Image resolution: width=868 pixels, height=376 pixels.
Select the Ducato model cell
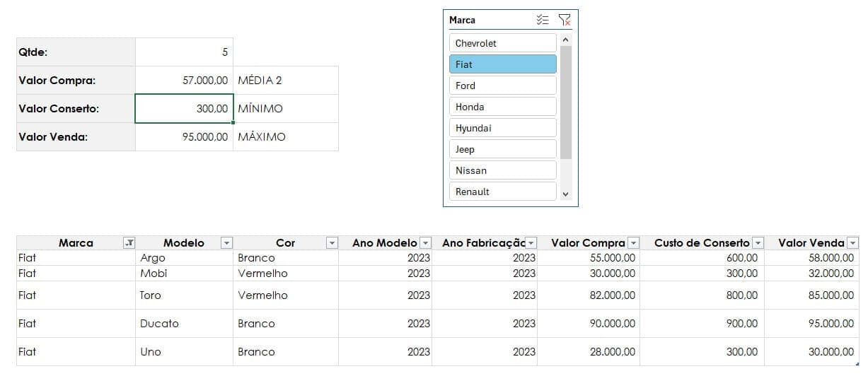[184, 324]
